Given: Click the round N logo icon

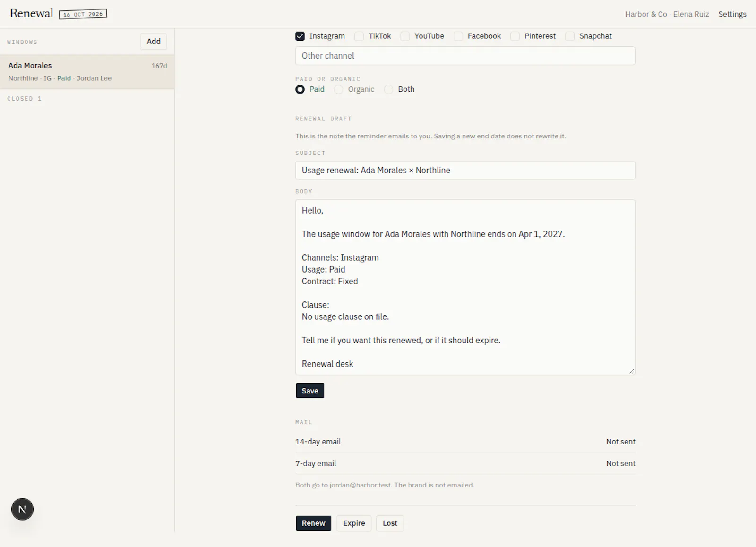Looking at the screenshot, I should [22, 509].
